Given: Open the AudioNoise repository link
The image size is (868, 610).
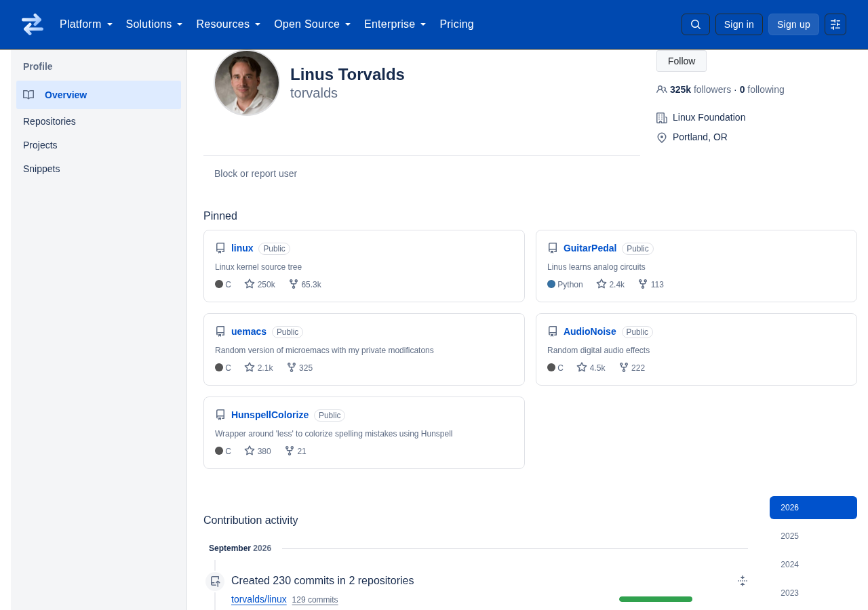Looking at the screenshot, I should point(590,331).
